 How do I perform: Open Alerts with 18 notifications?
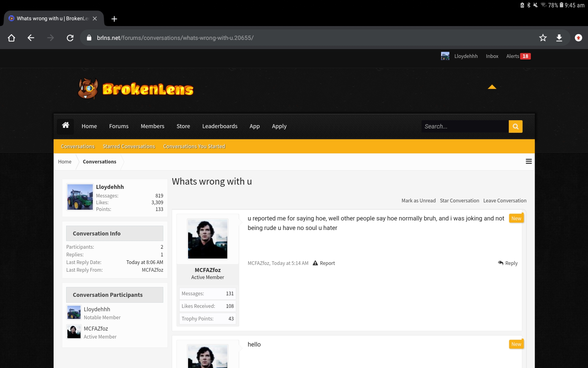click(x=518, y=56)
